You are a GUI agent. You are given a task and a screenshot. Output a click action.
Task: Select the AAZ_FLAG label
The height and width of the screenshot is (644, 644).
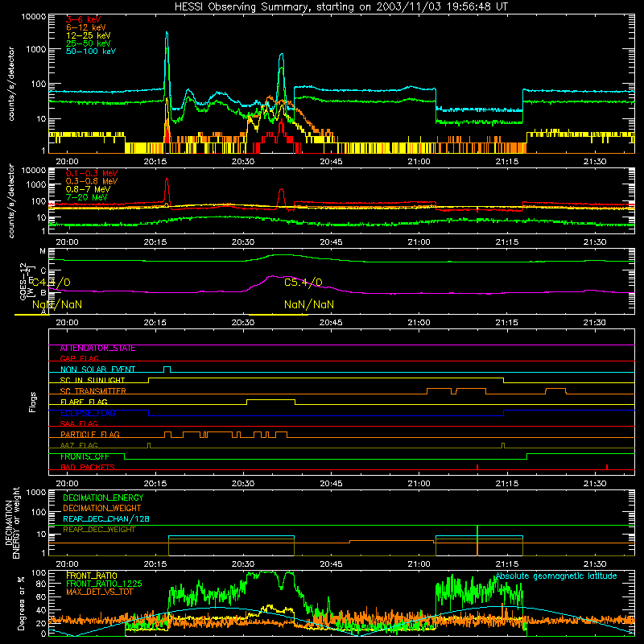[79, 445]
